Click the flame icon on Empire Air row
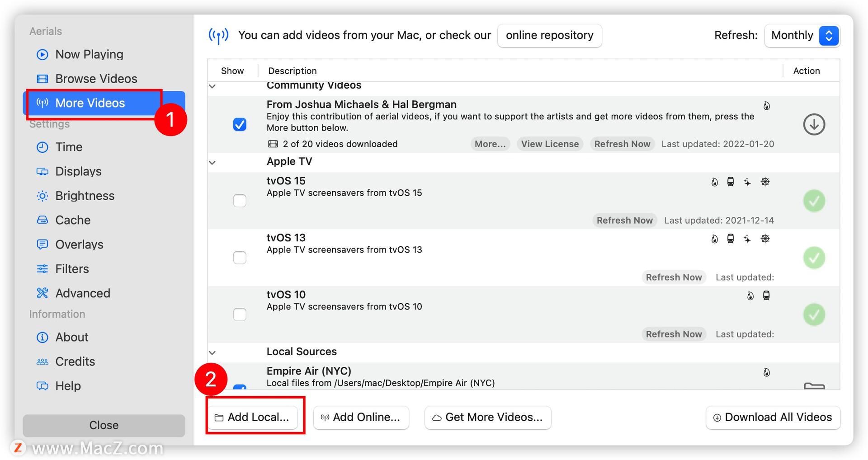This screenshot has width=868, height=460. click(767, 372)
